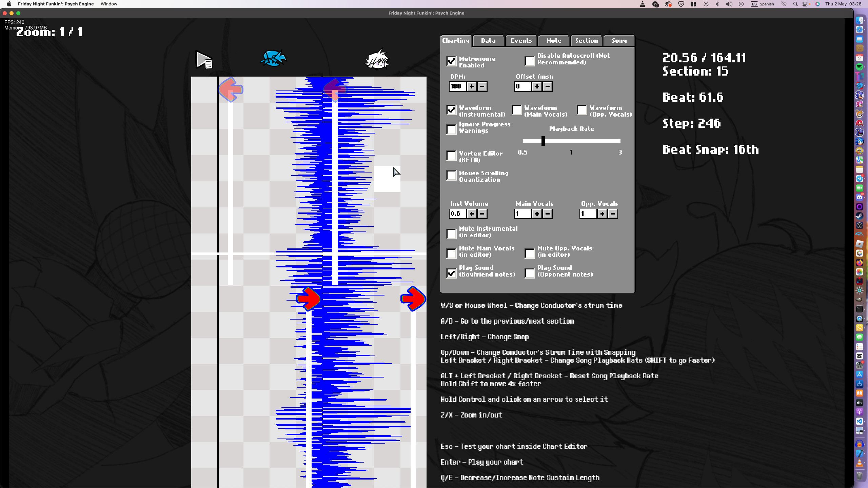
Task: Open Steam from the dock
Action: (x=859, y=216)
